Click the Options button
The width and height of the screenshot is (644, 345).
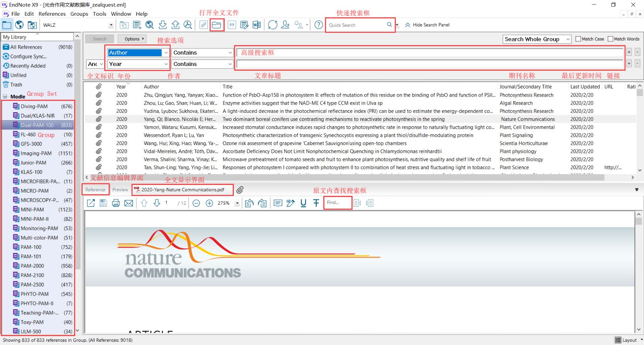click(x=132, y=39)
